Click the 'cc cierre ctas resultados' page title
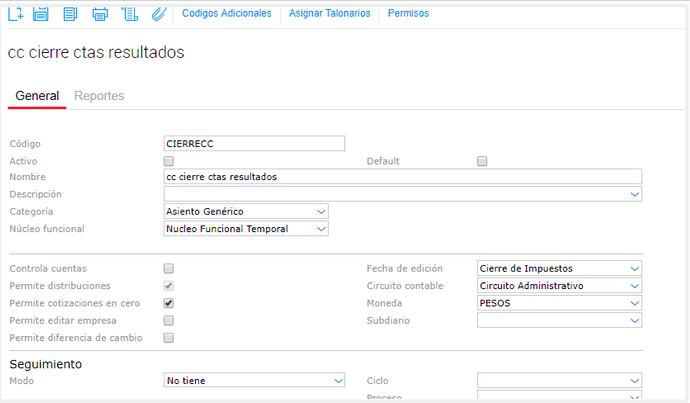Screen dimensions: 690x403 96,52
